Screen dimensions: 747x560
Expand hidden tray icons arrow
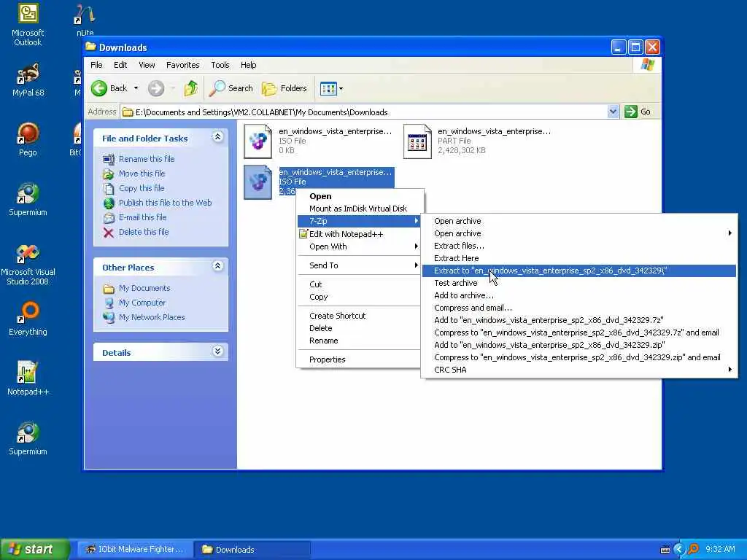tap(679, 550)
